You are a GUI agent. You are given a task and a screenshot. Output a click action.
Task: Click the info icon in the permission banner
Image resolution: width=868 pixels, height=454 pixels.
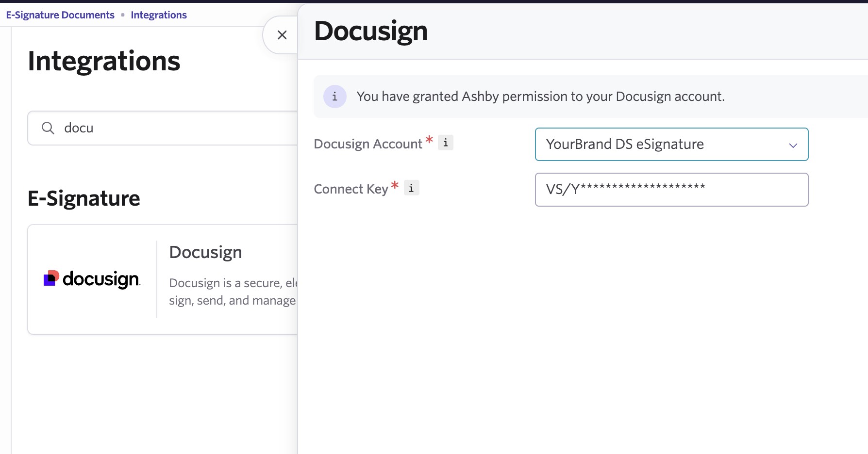334,97
